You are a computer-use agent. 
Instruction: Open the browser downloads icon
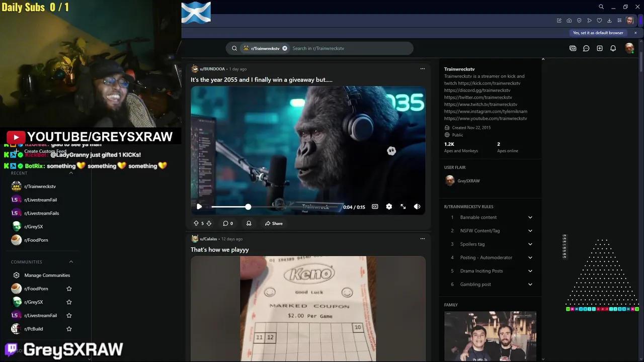pyautogui.click(x=609, y=21)
